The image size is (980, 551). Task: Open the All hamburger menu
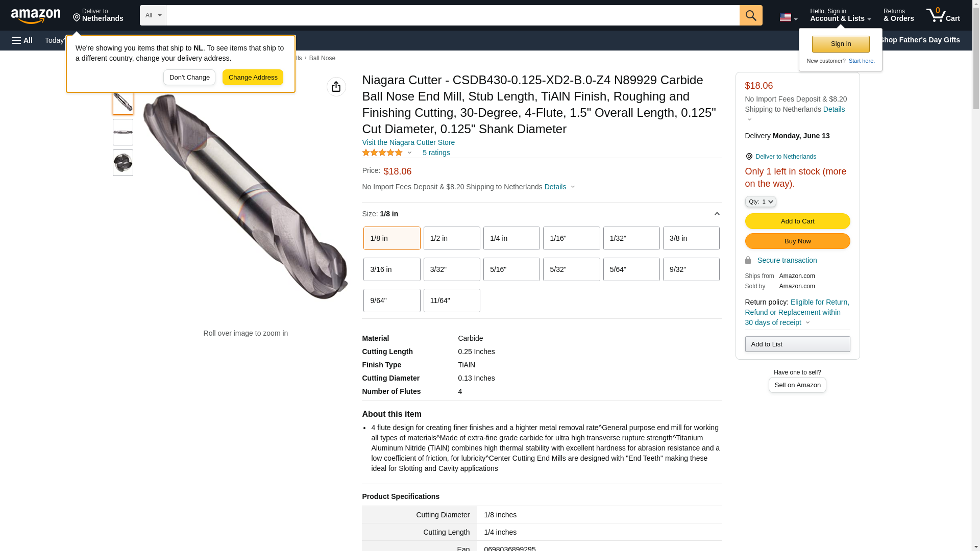pos(22,40)
